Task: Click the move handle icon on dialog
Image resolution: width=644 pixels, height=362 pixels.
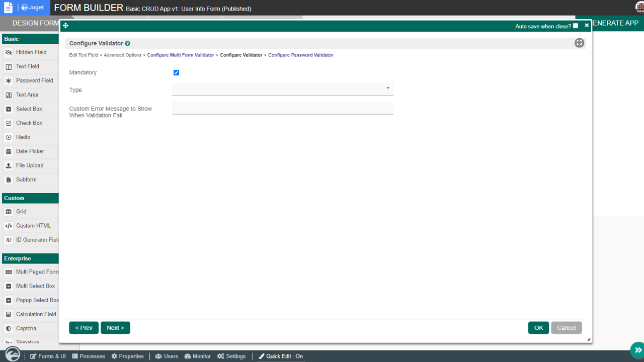Action: coord(66,26)
